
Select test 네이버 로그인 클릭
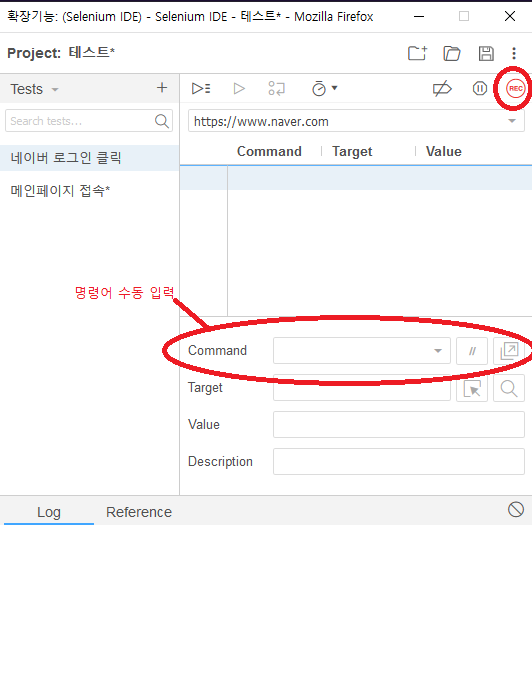pyautogui.click(x=90, y=158)
